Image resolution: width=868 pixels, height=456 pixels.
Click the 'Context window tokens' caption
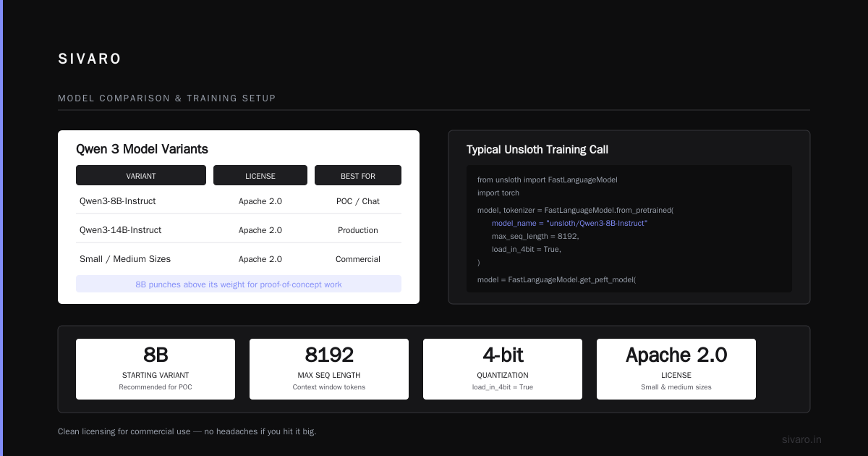click(329, 387)
